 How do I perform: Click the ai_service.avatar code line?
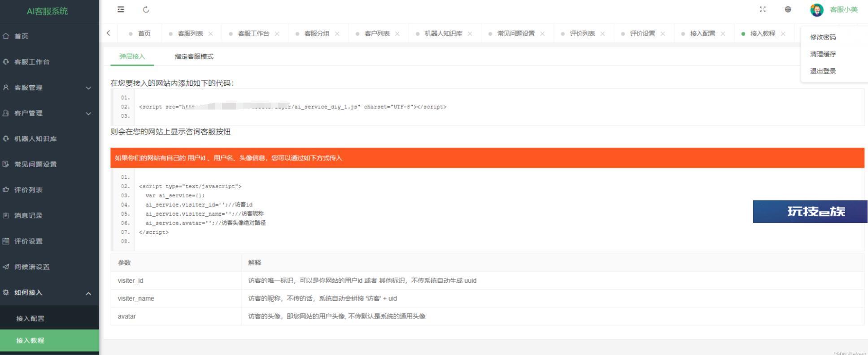tap(205, 223)
